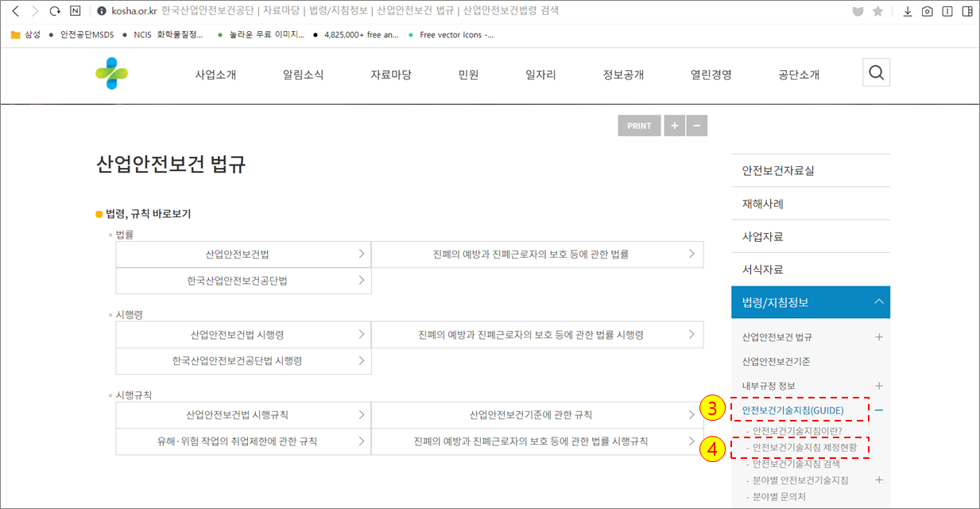This screenshot has width=980, height=509.
Task: Click the magnifier search icon in header
Action: (x=876, y=72)
